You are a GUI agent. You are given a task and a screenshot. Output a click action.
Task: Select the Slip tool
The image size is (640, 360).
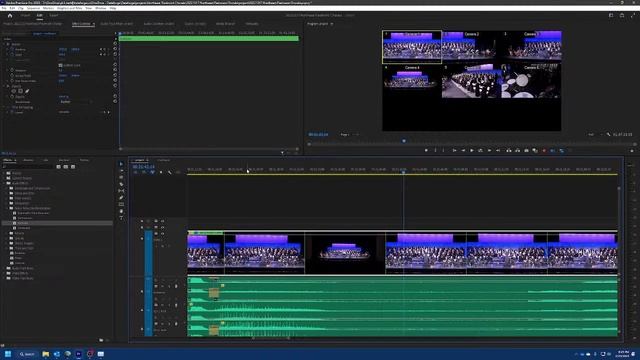coord(121,191)
